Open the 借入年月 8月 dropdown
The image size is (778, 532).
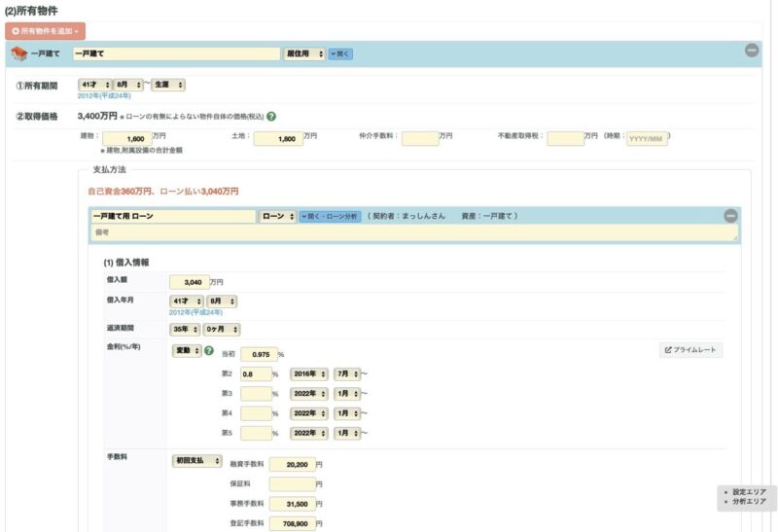pos(222,301)
